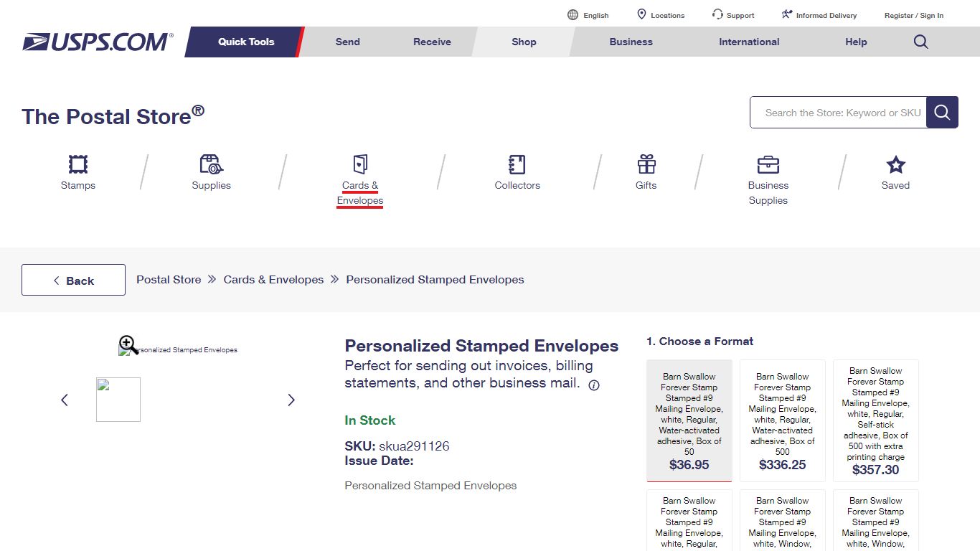Viewport: 980px width, 551px height.
Task: Click the globe icon beside English
Action: pyautogui.click(x=573, y=14)
